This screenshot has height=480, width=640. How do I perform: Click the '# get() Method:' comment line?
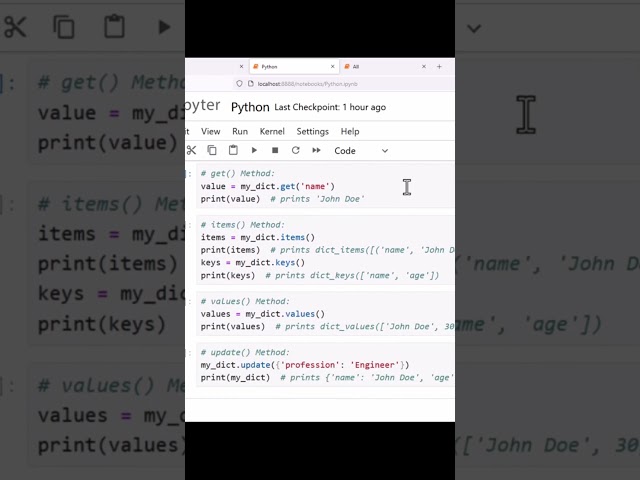coord(238,173)
